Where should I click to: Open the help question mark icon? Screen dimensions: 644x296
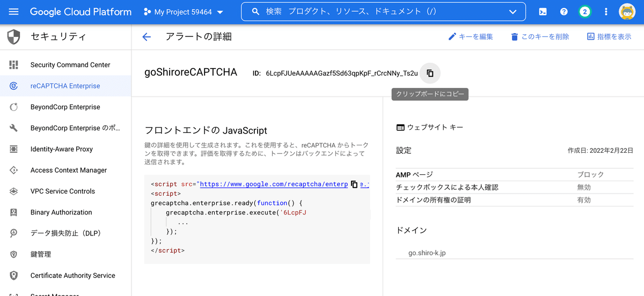563,12
